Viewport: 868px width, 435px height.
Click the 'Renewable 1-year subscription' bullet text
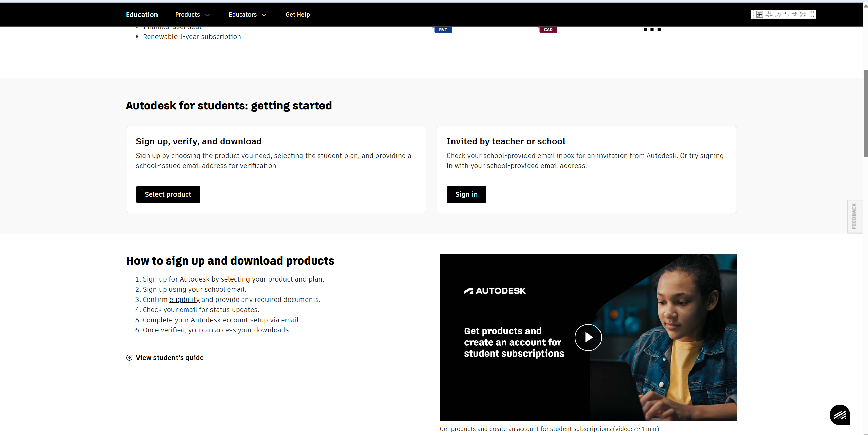click(x=192, y=37)
